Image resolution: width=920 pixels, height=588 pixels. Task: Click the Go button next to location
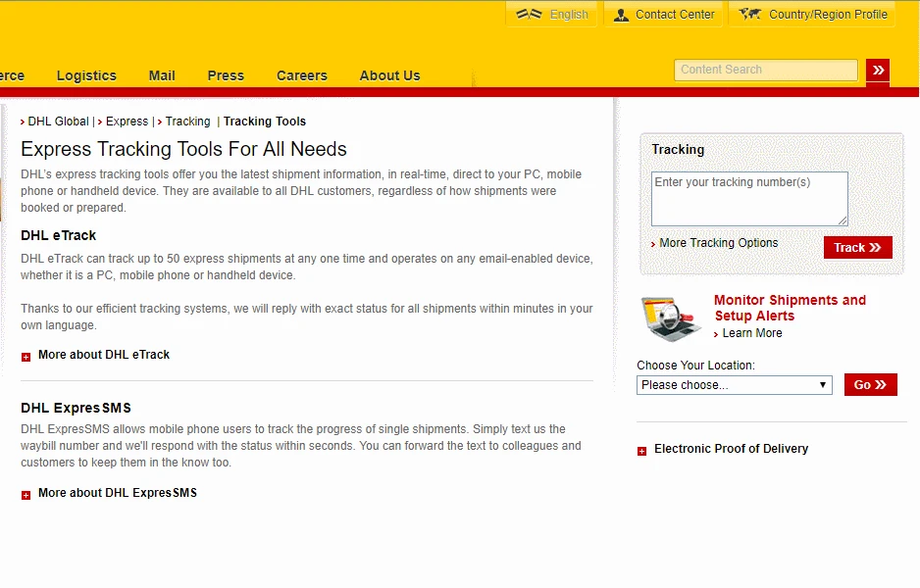(x=871, y=384)
